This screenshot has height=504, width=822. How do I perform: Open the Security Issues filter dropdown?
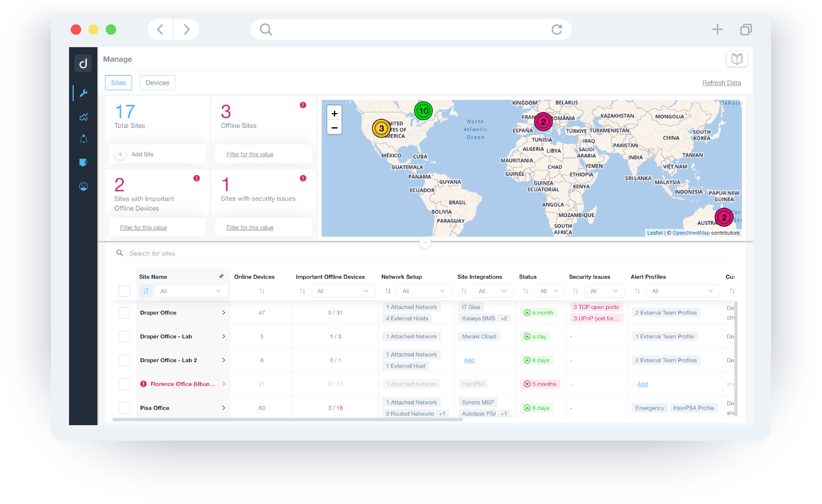coord(604,291)
